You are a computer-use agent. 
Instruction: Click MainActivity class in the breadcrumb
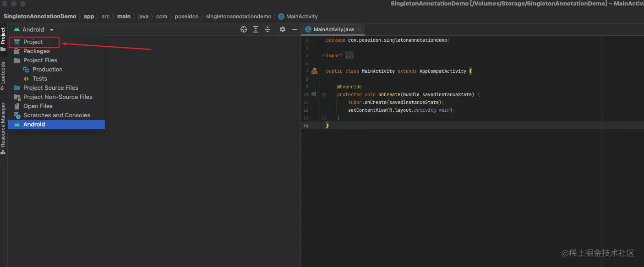point(298,16)
